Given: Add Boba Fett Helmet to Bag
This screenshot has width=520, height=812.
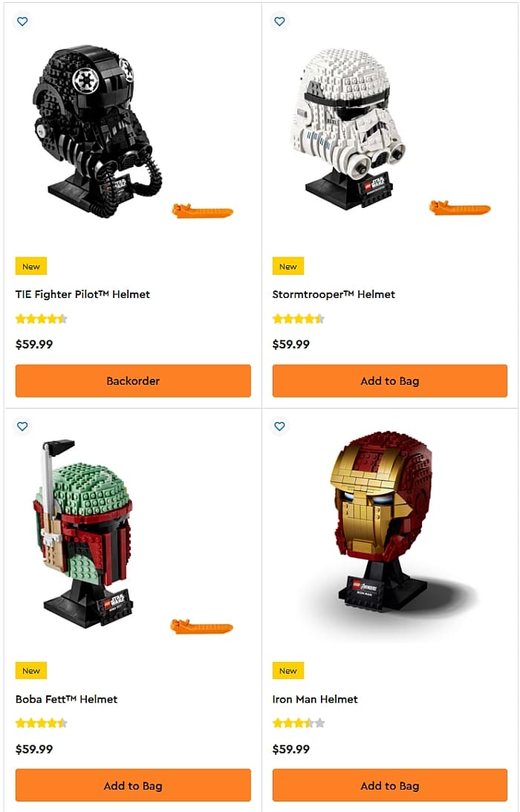Looking at the screenshot, I should [x=133, y=785].
